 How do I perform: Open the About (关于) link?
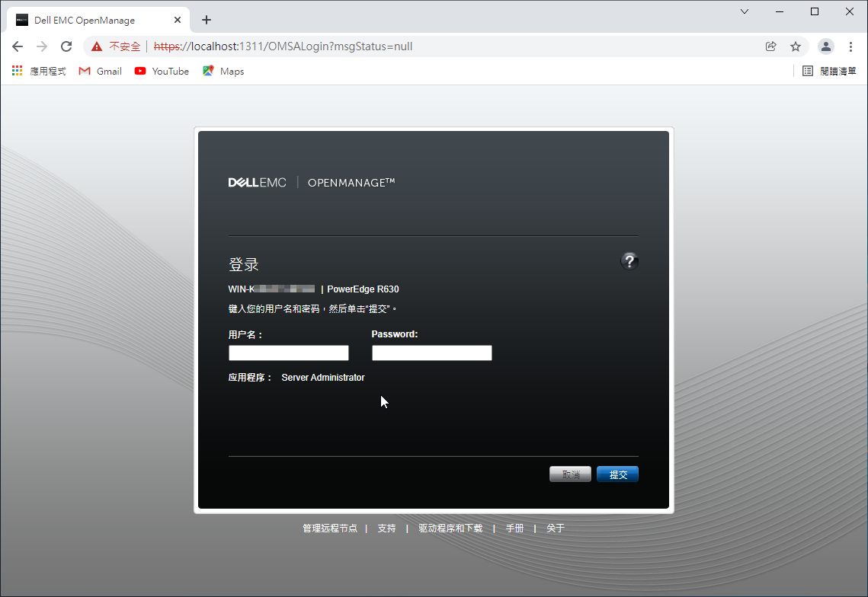(x=556, y=528)
